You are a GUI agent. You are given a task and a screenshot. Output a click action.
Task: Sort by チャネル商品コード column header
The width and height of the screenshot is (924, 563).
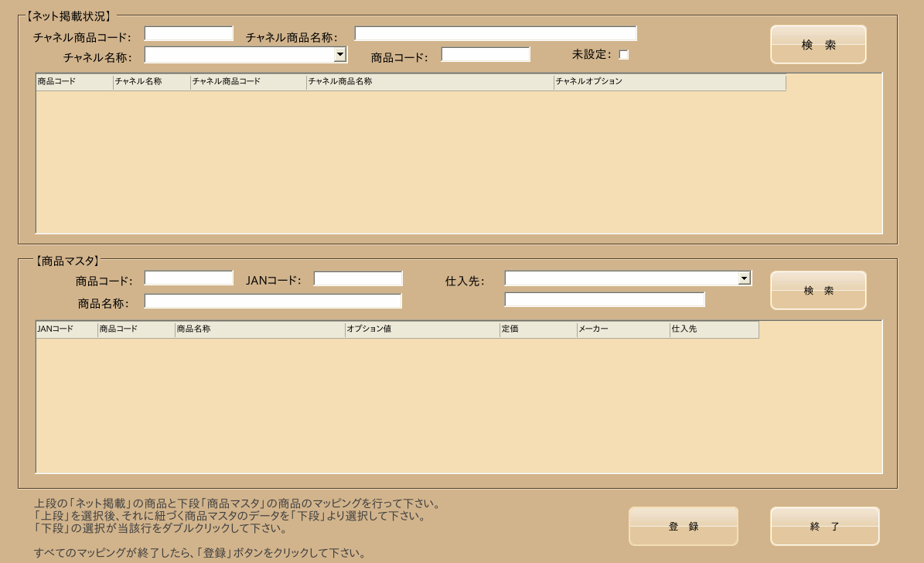248,82
